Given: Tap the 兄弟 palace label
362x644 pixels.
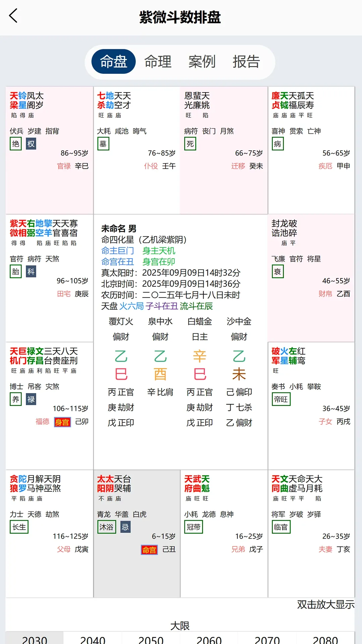Looking at the screenshot, I should pos(238,549).
